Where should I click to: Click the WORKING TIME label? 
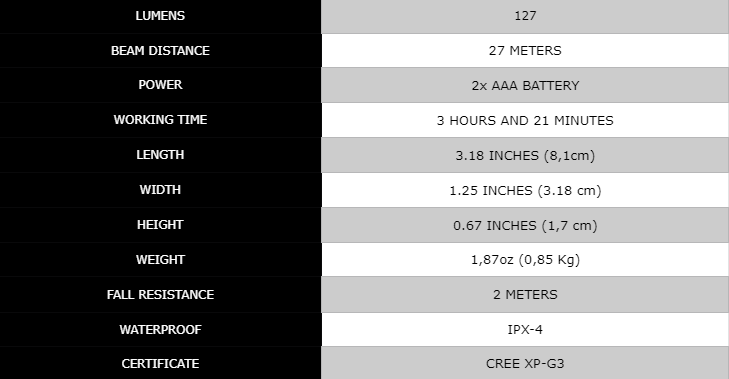(160, 120)
